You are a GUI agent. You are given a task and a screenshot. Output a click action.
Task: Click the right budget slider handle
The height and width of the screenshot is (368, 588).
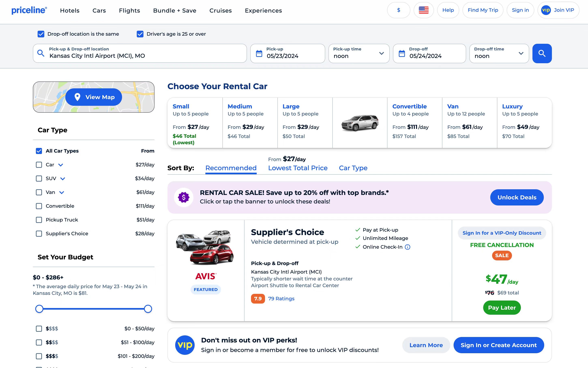[148, 309]
